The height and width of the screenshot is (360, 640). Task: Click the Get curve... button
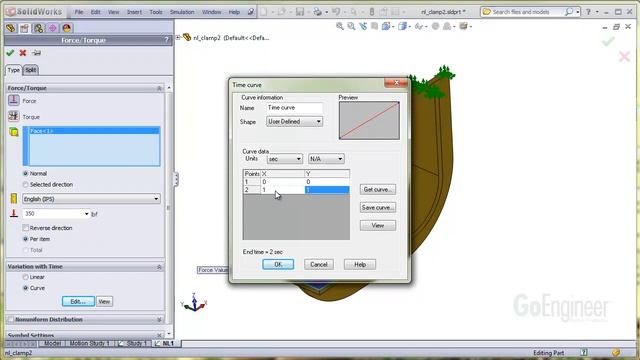[378, 189]
